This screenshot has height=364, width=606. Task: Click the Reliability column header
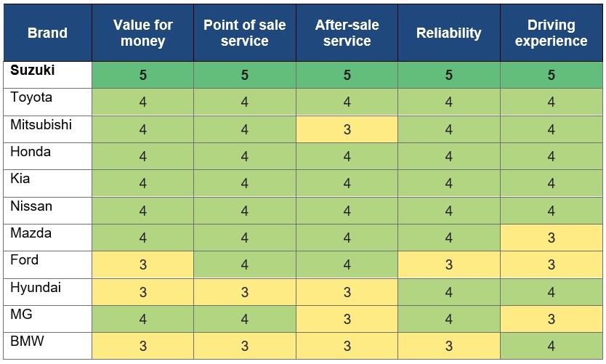[x=448, y=33]
